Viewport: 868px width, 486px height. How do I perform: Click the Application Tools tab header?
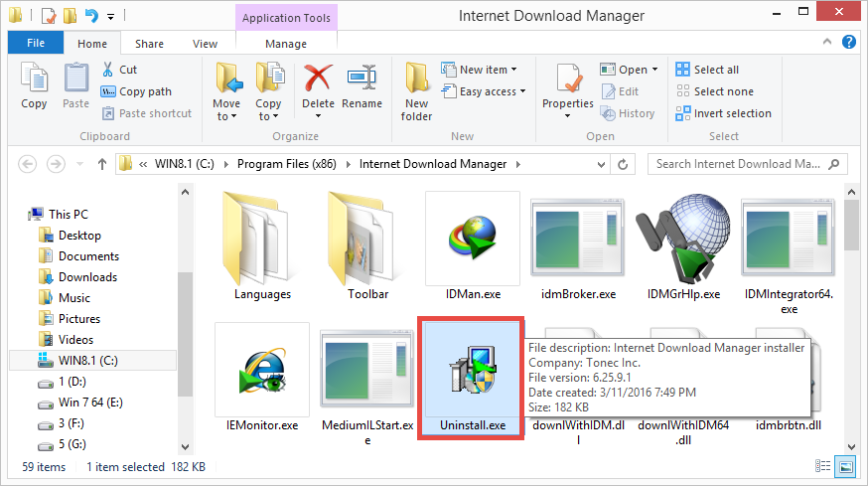pos(286,18)
